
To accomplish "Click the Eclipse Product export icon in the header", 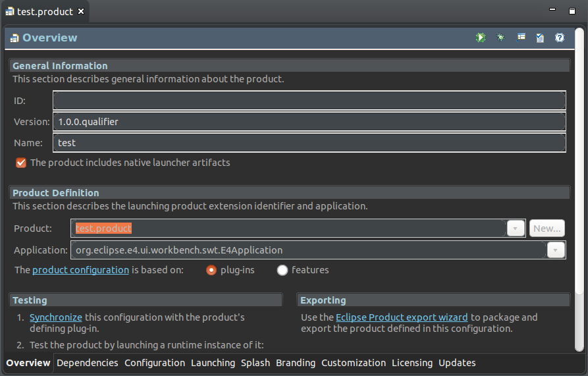I will (521, 37).
